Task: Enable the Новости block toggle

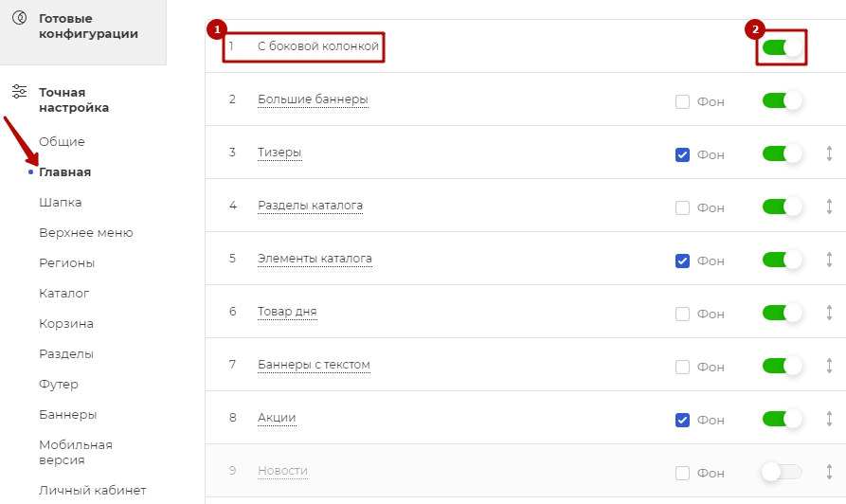Action: click(x=782, y=472)
